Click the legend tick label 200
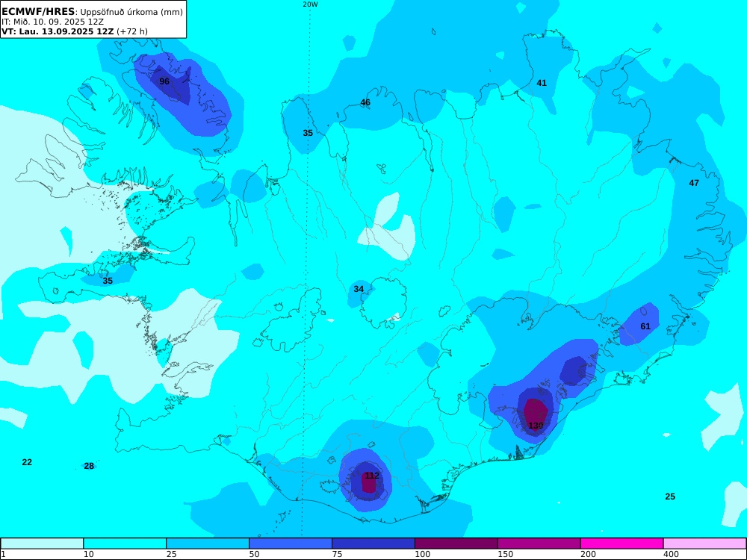The height and width of the screenshot is (560, 747). point(588,554)
